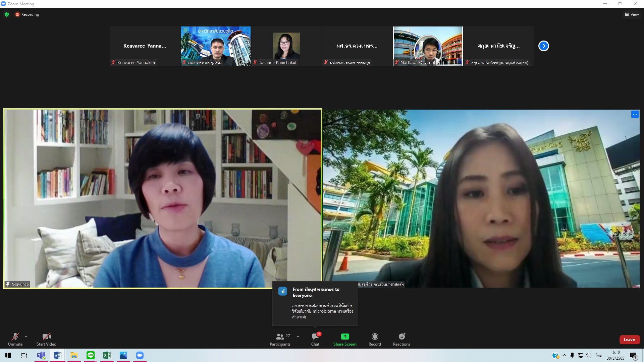This screenshot has height=362, width=644.
Task: Click the green encryption shield icon
Action: tap(7, 14)
